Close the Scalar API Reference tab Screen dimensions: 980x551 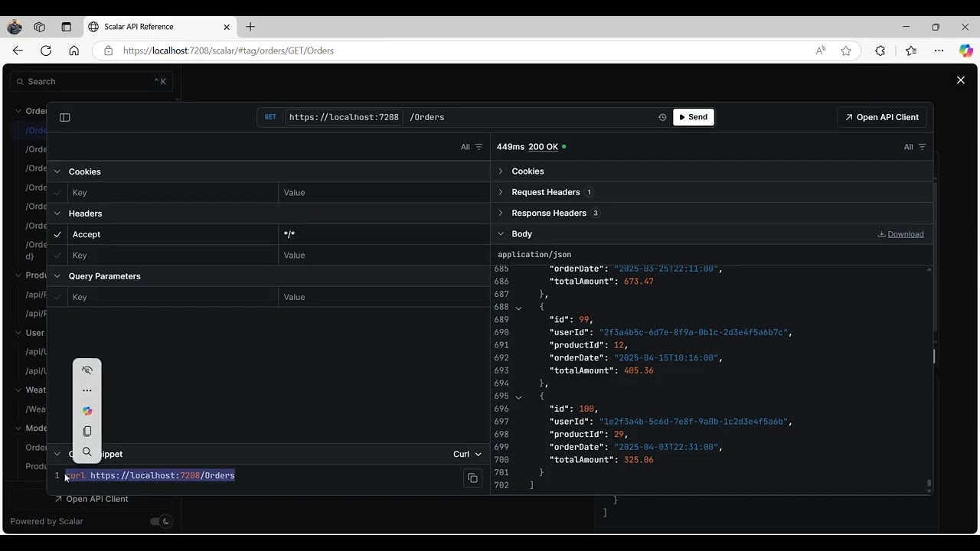click(227, 27)
